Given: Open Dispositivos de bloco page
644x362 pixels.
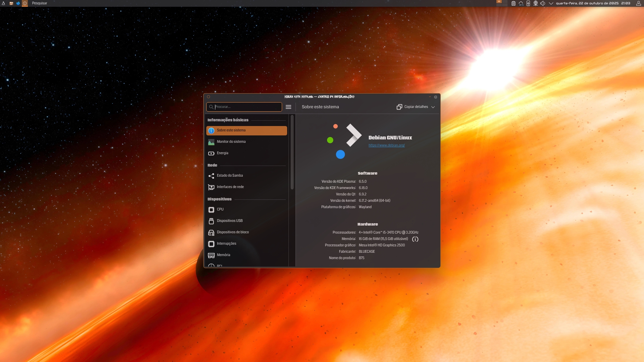Looking at the screenshot, I should tap(247, 232).
